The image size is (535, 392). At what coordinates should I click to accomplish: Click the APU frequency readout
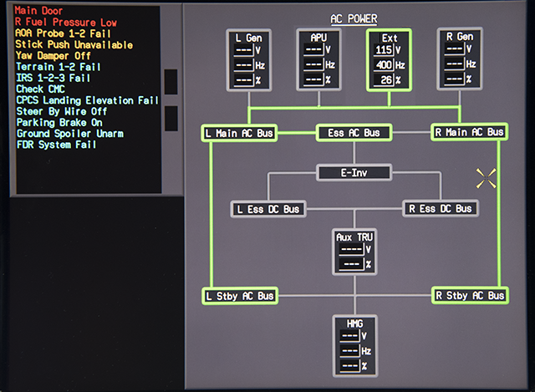(x=313, y=64)
